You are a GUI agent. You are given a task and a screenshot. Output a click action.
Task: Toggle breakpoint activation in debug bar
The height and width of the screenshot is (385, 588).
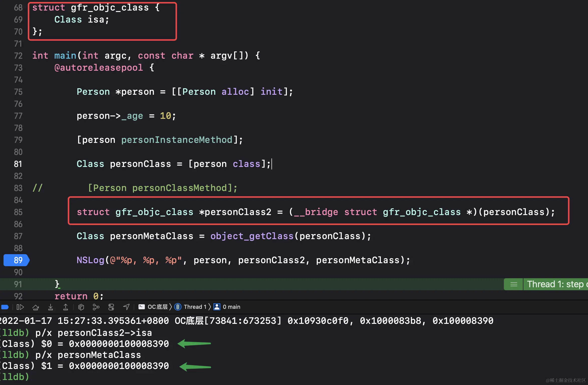click(5, 307)
